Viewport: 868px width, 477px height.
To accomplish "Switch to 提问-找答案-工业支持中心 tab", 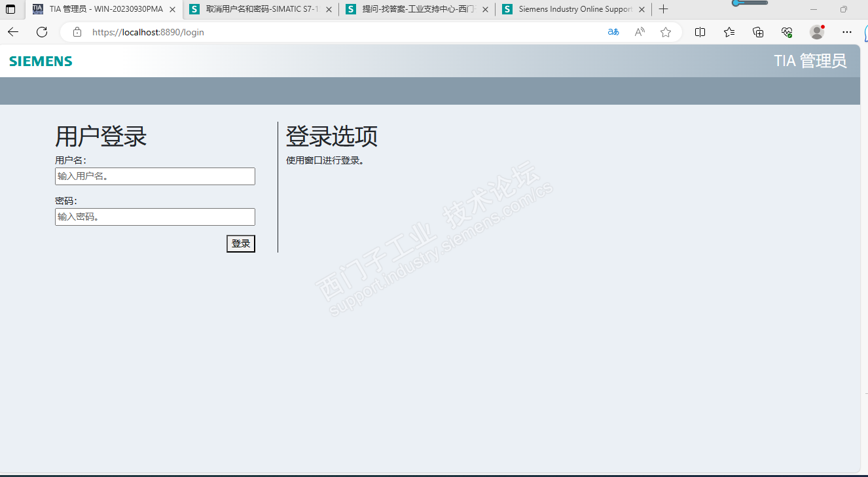I will [x=417, y=9].
